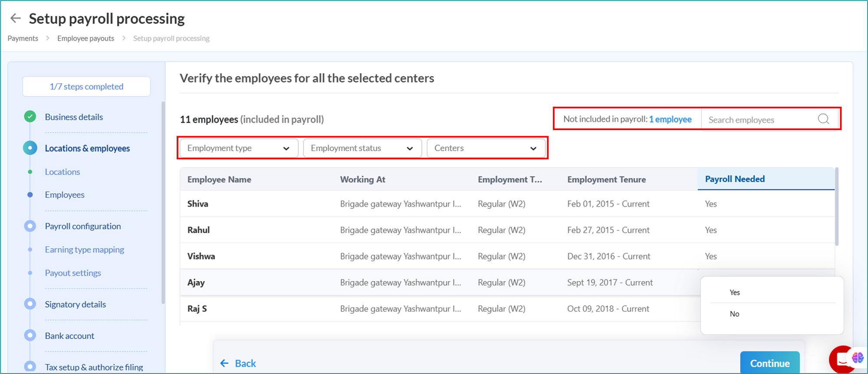
Task: Click Payroll Needed Yes value for Shiva
Action: tap(710, 203)
